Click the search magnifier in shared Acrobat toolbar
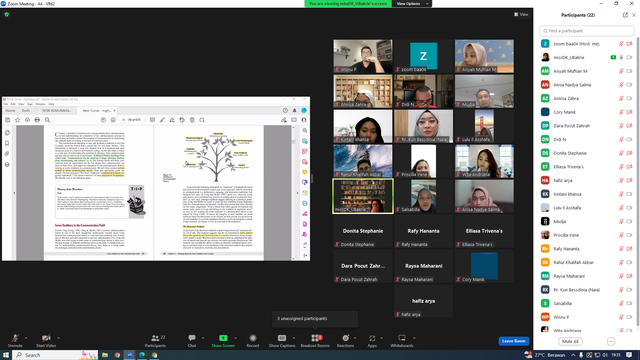640x360 pixels. pyautogui.click(x=47, y=120)
